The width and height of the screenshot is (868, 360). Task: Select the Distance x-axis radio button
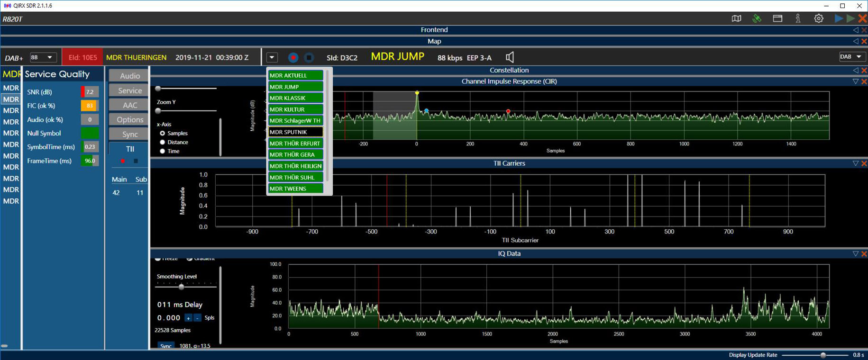(163, 142)
